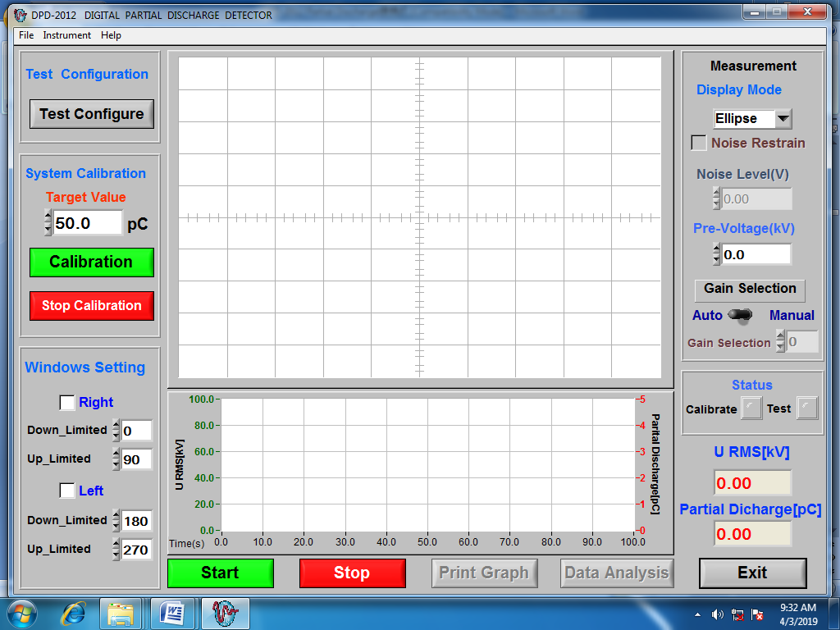Flip the Auto/Manual gain toggle switch
This screenshot has height=630, width=840.
[741, 316]
